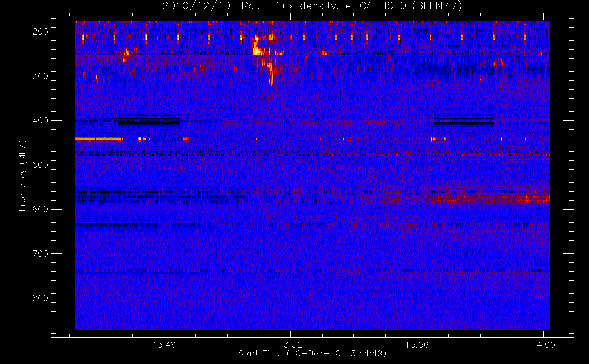Click the 400 frequency tick label
Image resolution: width=589 pixels, height=364 pixels.
40,120
